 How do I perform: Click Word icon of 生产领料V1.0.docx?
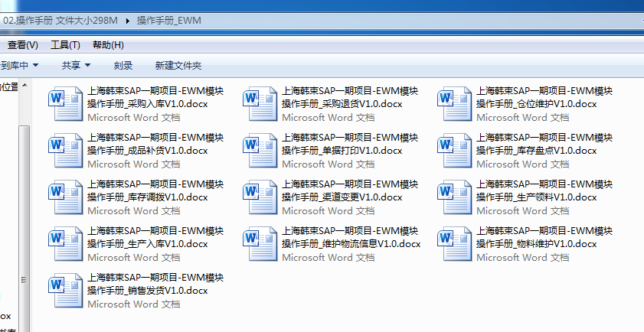pyautogui.click(x=455, y=197)
